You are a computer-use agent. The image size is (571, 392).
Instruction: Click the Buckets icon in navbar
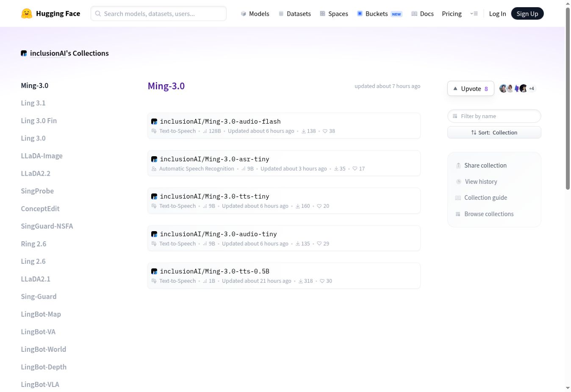tap(360, 14)
